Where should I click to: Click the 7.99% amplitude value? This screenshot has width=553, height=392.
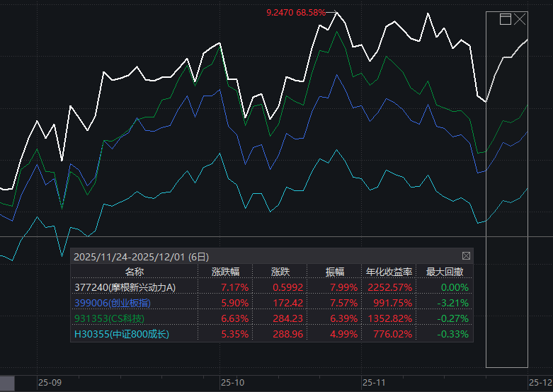344,288
